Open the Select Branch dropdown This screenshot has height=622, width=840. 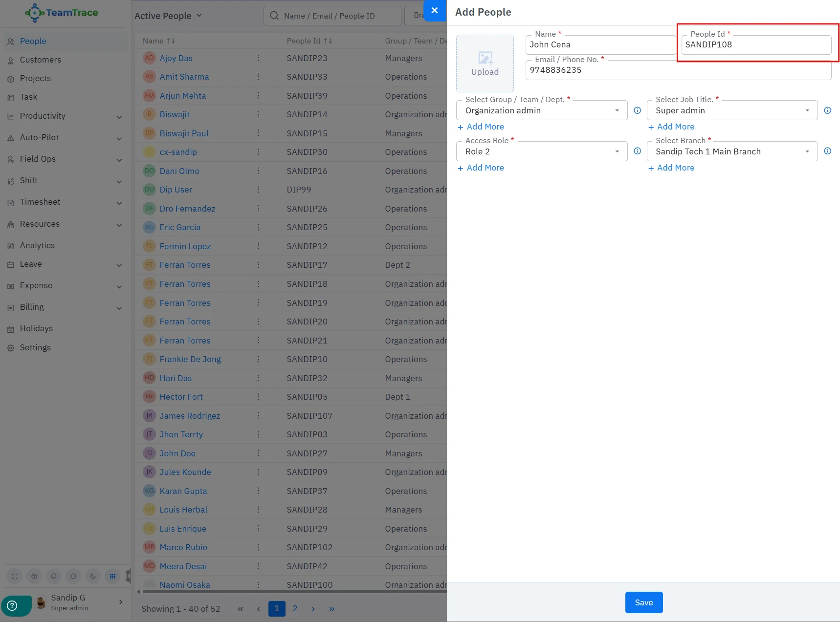[731, 152]
